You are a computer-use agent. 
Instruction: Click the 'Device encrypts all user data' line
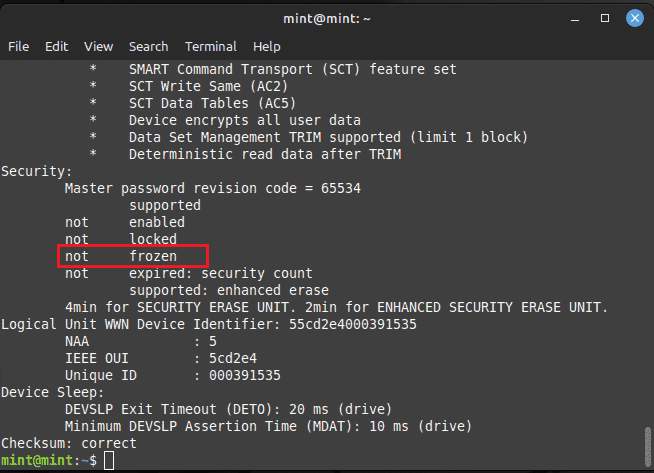[x=245, y=121]
